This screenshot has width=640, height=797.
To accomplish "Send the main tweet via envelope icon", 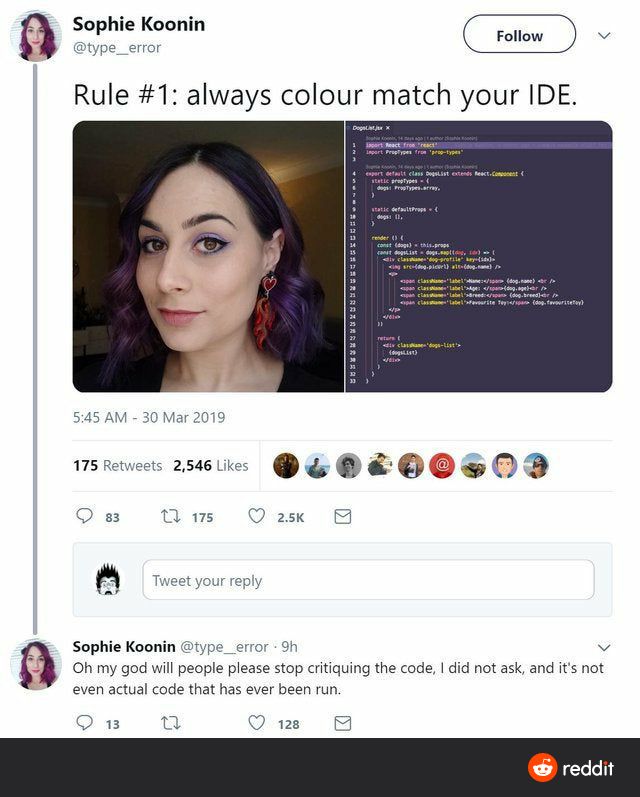I will pyautogui.click(x=343, y=516).
